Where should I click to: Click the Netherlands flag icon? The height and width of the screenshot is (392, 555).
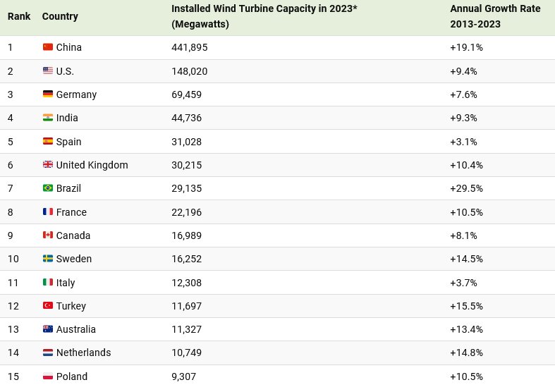click(48, 353)
